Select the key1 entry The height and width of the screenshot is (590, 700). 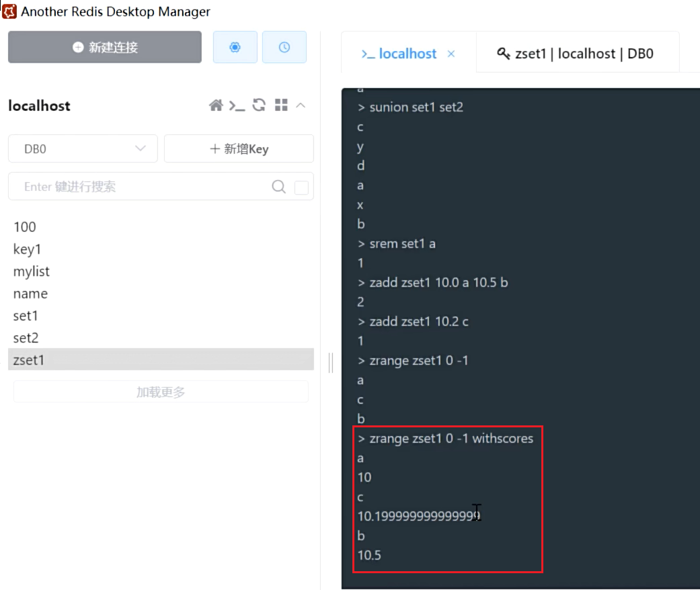[x=161, y=249]
